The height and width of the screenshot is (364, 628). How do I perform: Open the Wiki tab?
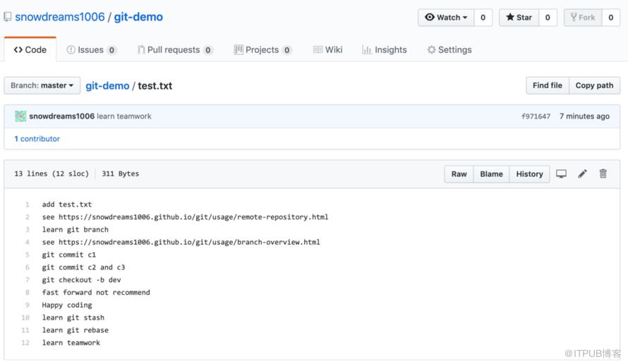coord(327,49)
